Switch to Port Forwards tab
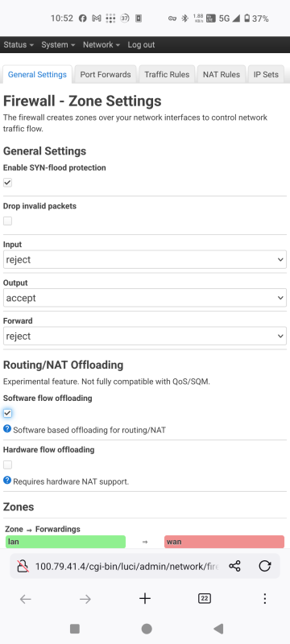The height and width of the screenshot is (644, 290). pyautogui.click(x=106, y=74)
